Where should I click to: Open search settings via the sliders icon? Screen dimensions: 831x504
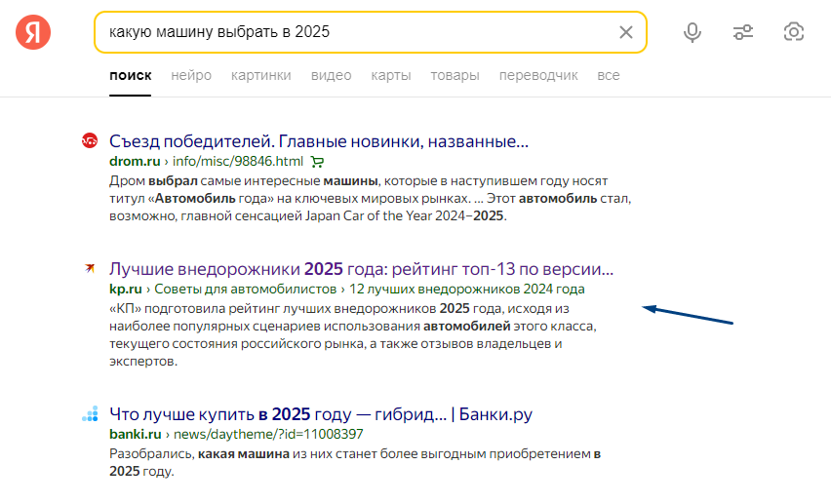click(743, 32)
